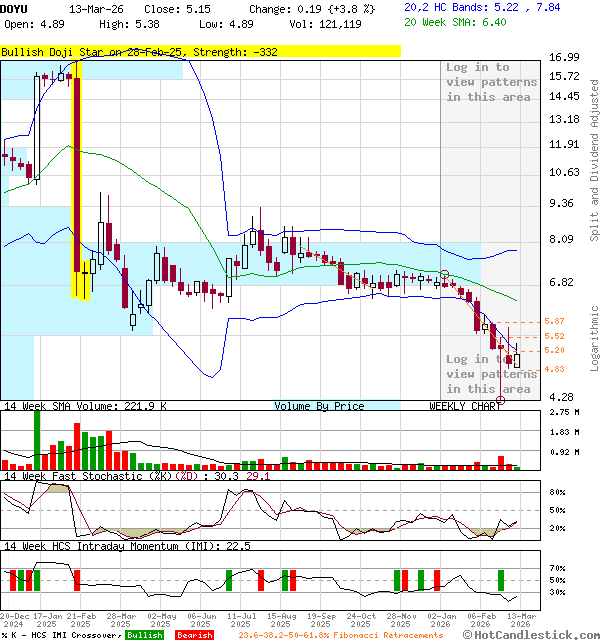The image size is (600, 640).
Task: Click the 14 Week Fast Stochastic heading
Action: coord(135,476)
